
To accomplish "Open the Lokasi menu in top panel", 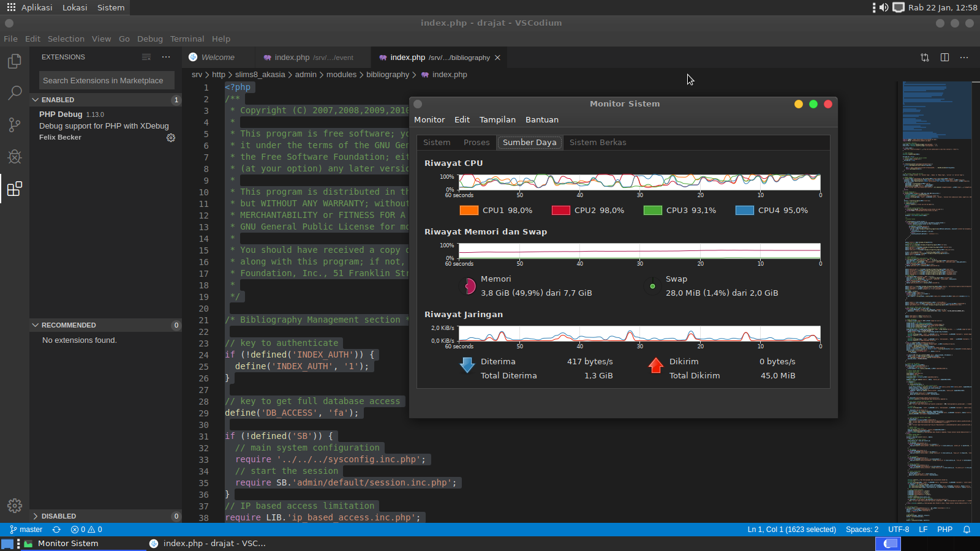I will pos(75,7).
